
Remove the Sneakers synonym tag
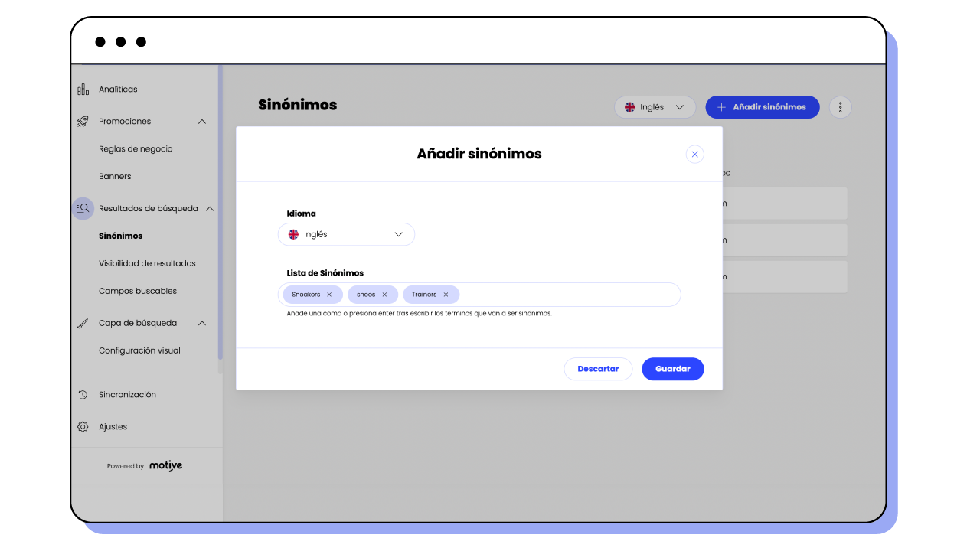pos(329,295)
